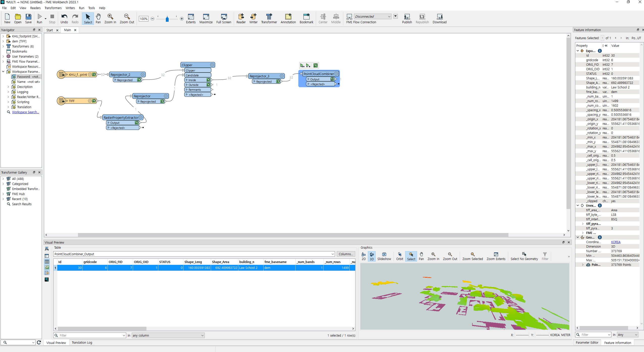
Task: Refresh Navigator search with reload icon
Action: [39, 342]
